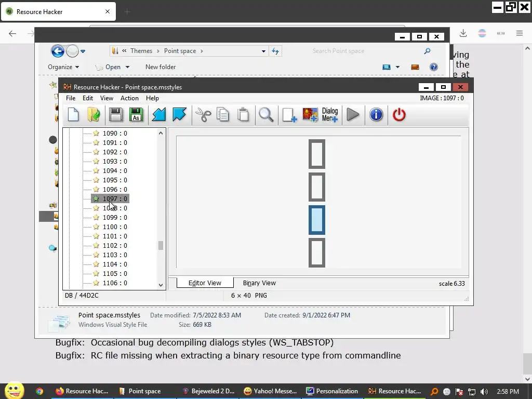Expand the Open button dropdown arrow
532x399 pixels.
[128, 67]
